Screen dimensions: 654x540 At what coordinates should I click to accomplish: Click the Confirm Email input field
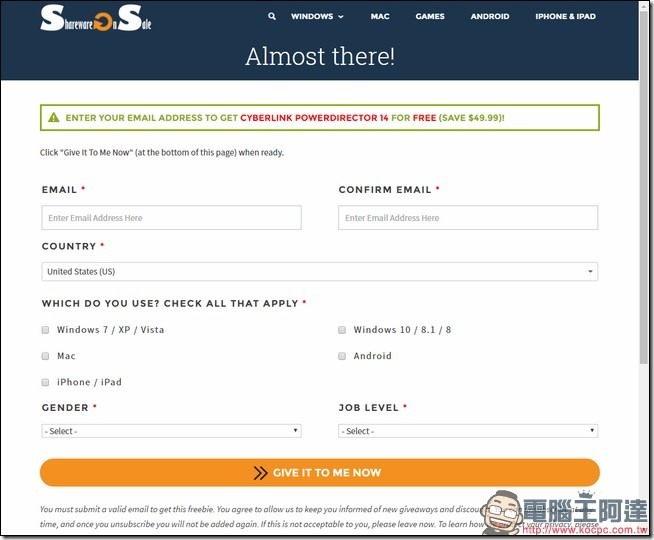coord(468,217)
